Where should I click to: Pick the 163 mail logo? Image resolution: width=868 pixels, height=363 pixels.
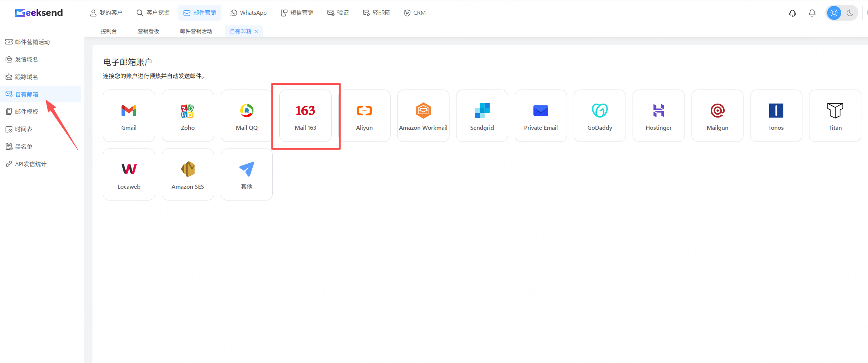[305, 111]
